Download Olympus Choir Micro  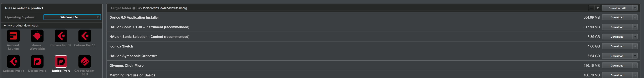(617, 66)
